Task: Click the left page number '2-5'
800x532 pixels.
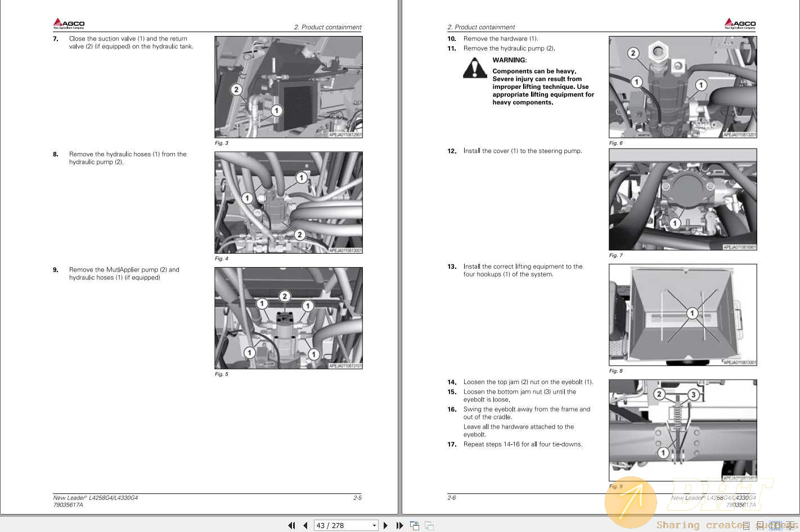Action: pyautogui.click(x=357, y=498)
